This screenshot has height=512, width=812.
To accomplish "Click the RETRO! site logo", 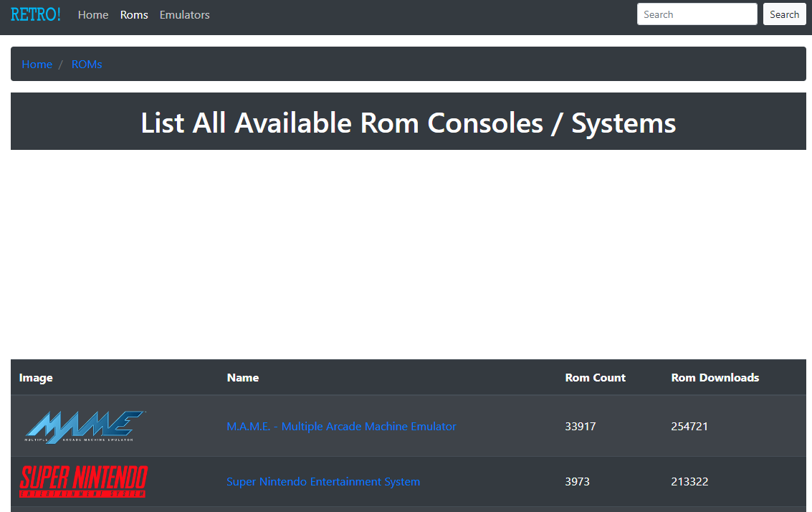I will click(36, 14).
